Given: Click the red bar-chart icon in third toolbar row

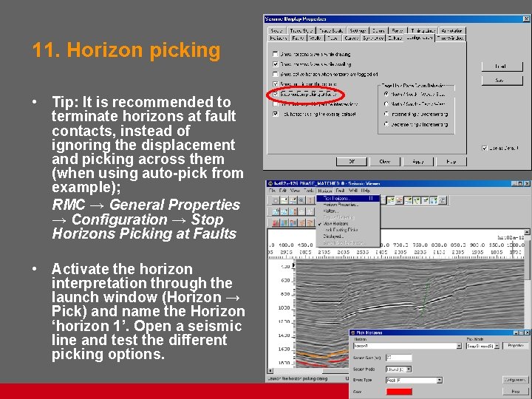Looking at the screenshot, I should click(276, 223).
